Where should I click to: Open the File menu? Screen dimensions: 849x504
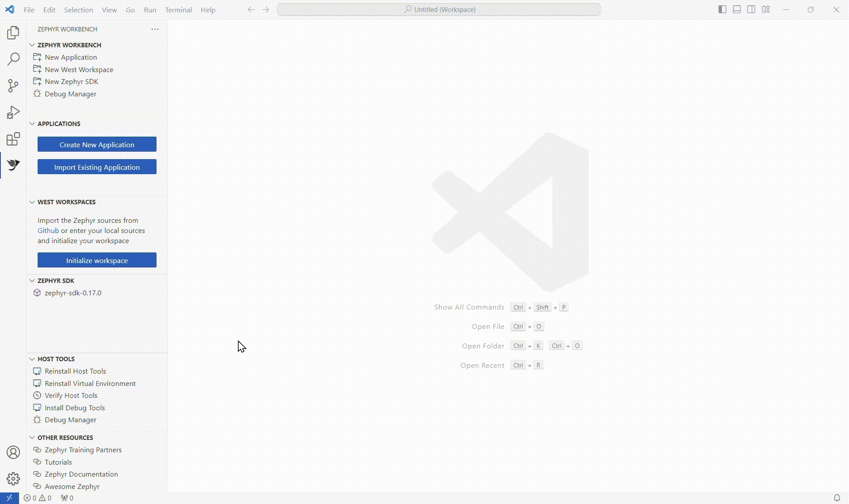click(x=28, y=10)
